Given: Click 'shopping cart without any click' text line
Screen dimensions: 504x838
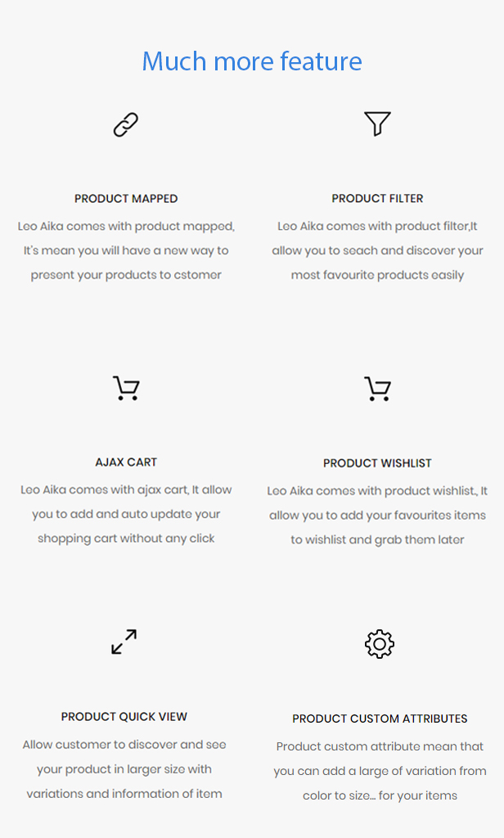Looking at the screenshot, I should point(126,538).
